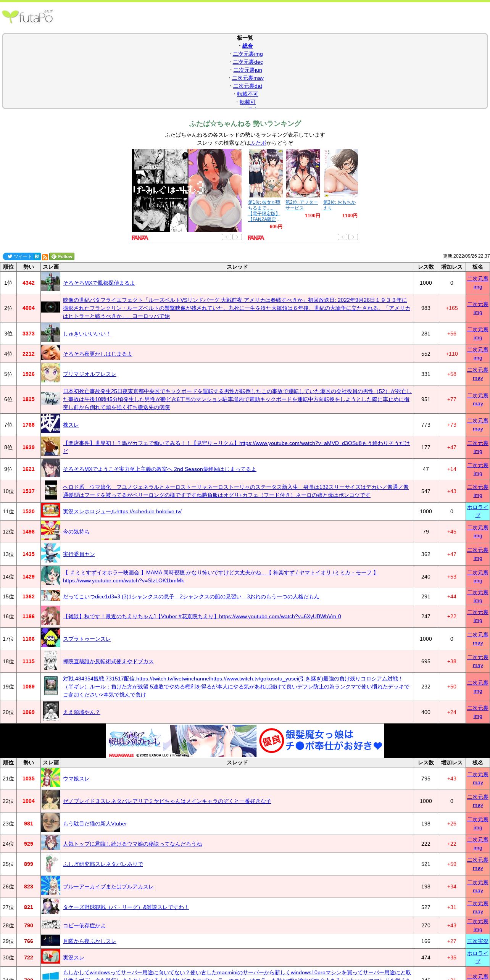The height and width of the screenshot is (980, 490).
Task: Select 二次元裏img board in board list
Action: coord(248,54)
